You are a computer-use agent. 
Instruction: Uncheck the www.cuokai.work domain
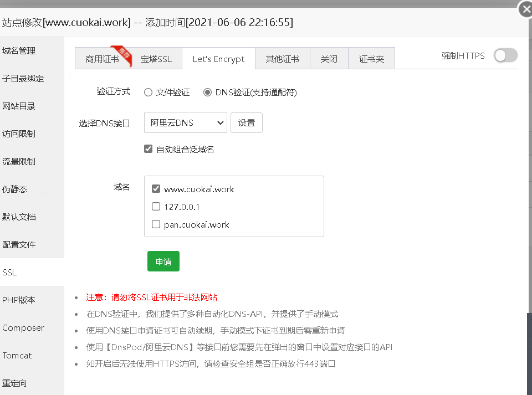[156, 189]
